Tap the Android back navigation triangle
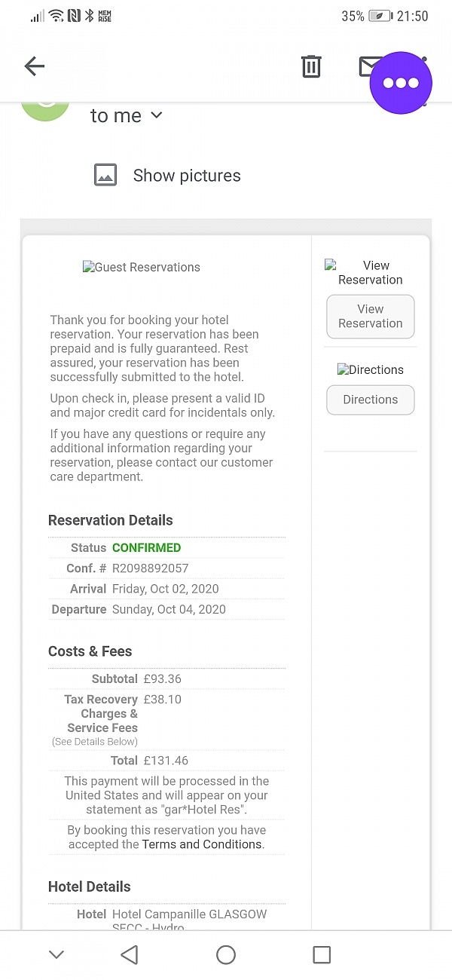Viewport: 452px width, 980px height. click(129, 954)
